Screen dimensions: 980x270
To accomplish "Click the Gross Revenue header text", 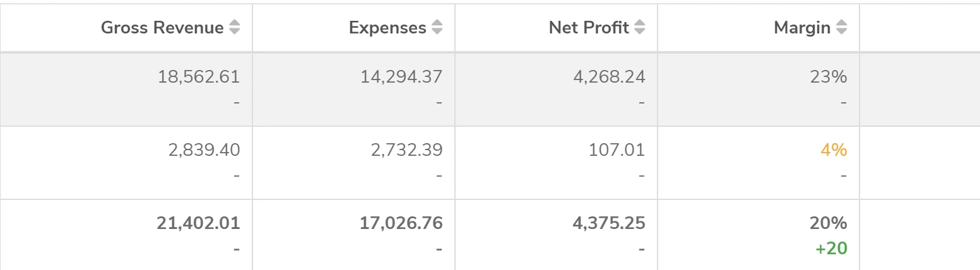I will tap(162, 28).
